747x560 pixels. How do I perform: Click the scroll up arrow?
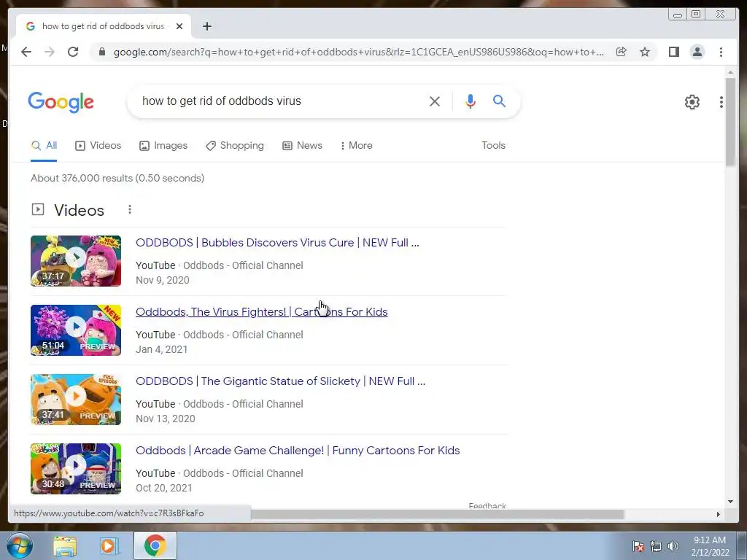point(730,72)
